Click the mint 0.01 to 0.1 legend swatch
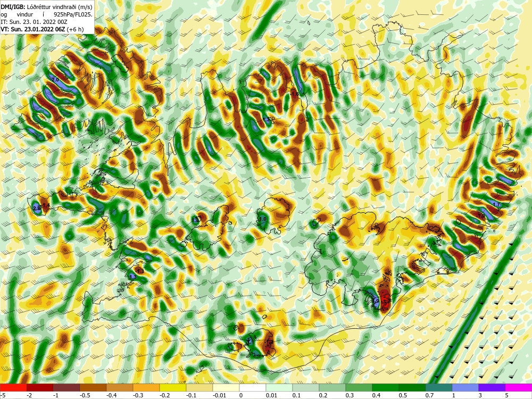Screen dimensions: 532x399 tap(279, 387)
